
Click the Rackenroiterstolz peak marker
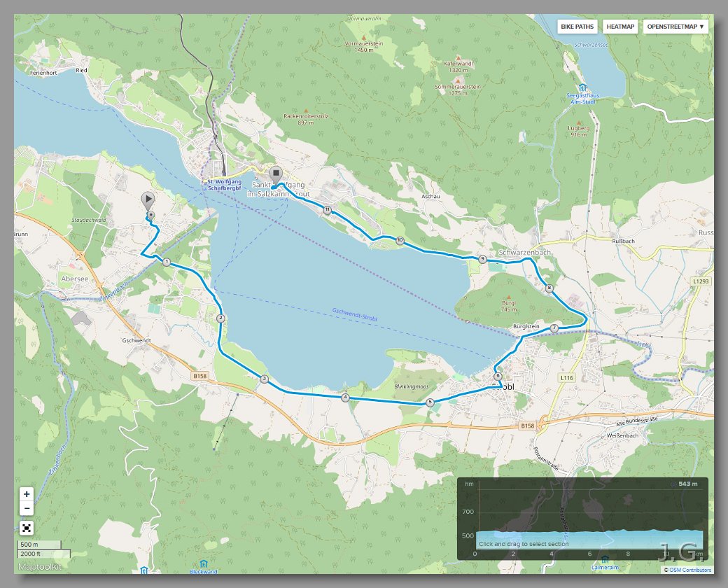[305, 111]
